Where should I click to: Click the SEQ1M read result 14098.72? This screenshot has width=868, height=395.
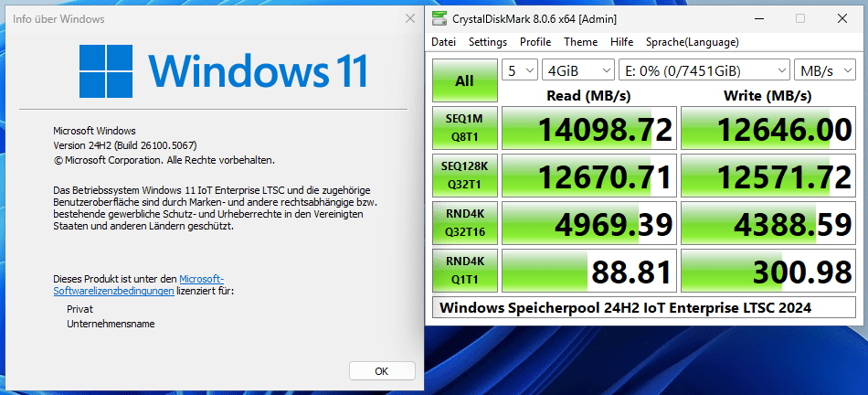(x=589, y=129)
